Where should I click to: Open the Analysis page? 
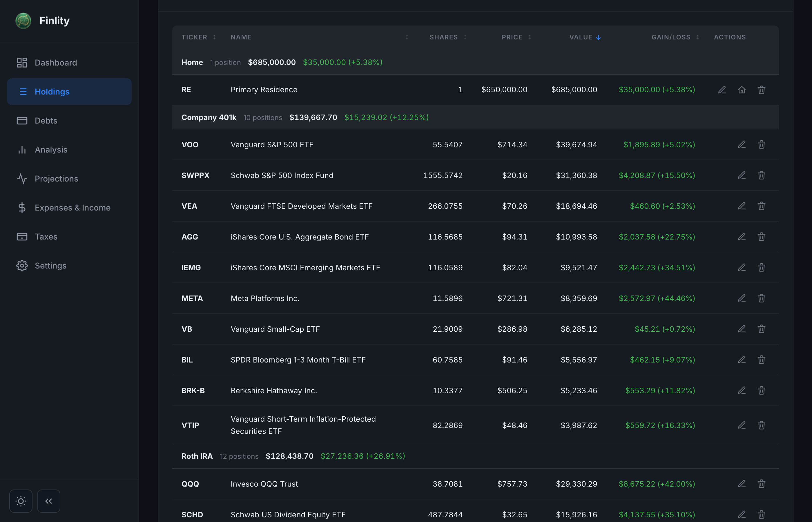(x=69, y=150)
